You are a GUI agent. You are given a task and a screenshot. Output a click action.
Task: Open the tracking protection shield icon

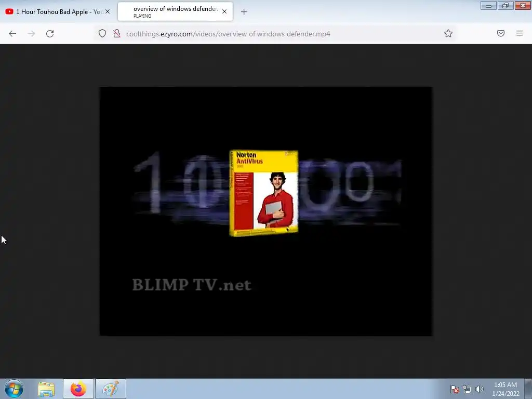point(102,34)
